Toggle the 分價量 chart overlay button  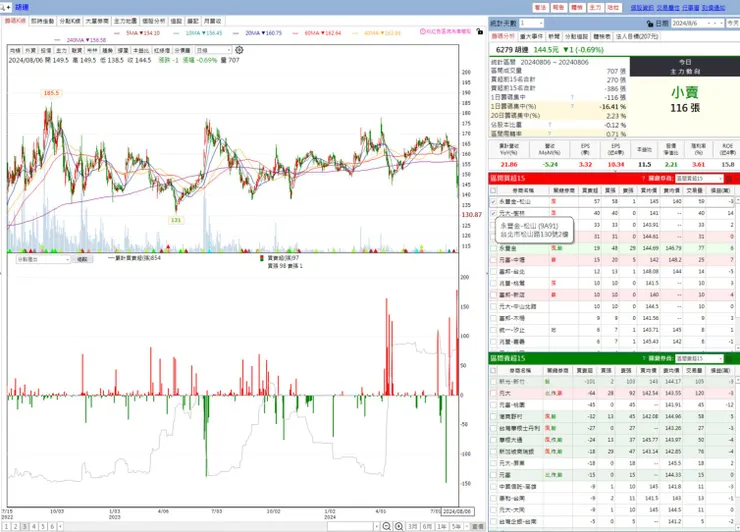[x=182, y=51]
